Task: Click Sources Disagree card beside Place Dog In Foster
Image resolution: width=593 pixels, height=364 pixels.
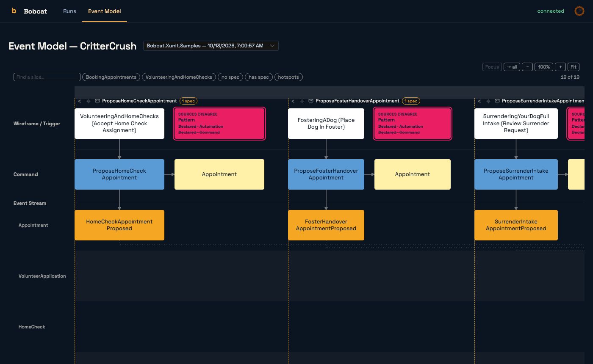Action: [413, 124]
